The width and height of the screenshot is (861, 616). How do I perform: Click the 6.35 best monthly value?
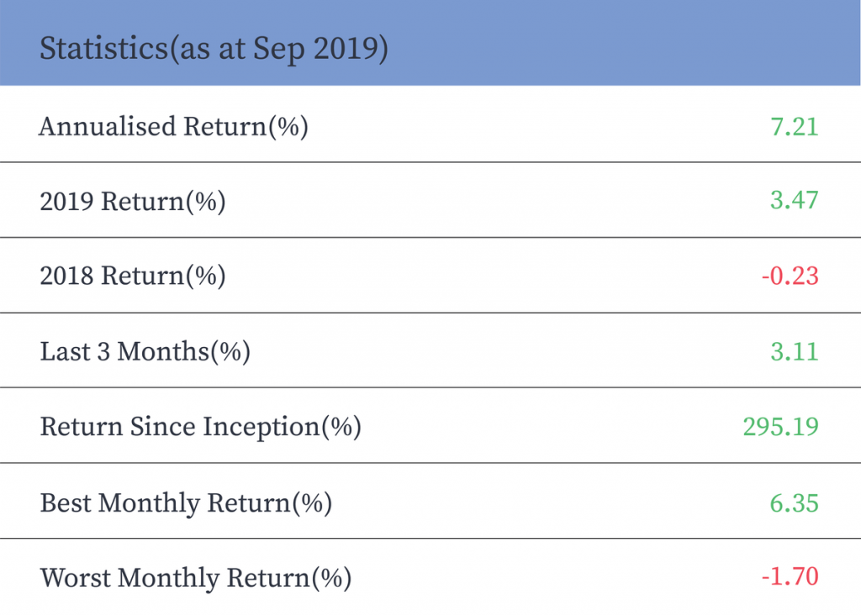coord(795,503)
